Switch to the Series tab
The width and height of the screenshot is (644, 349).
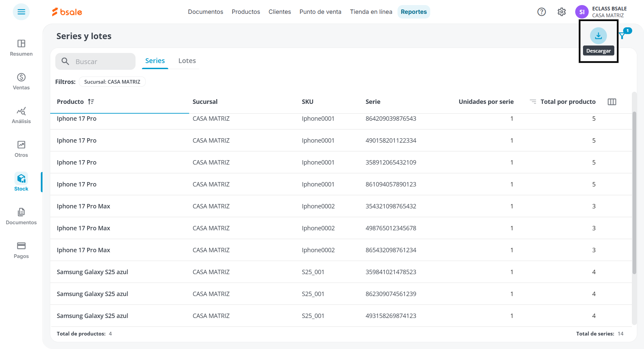click(155, 61)
